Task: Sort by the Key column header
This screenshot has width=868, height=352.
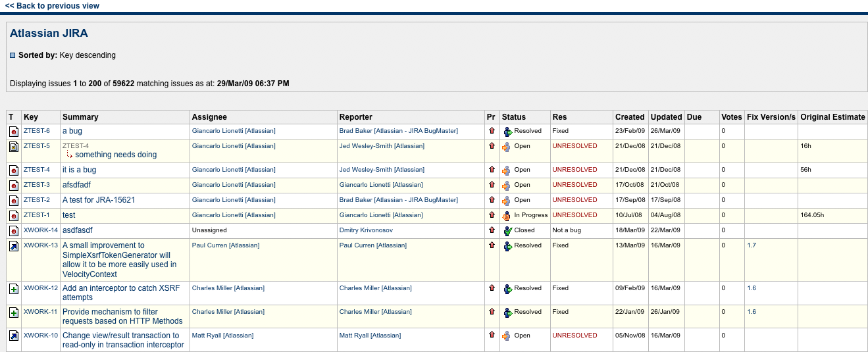Action: pyautogui.click(x=31, y=117)
